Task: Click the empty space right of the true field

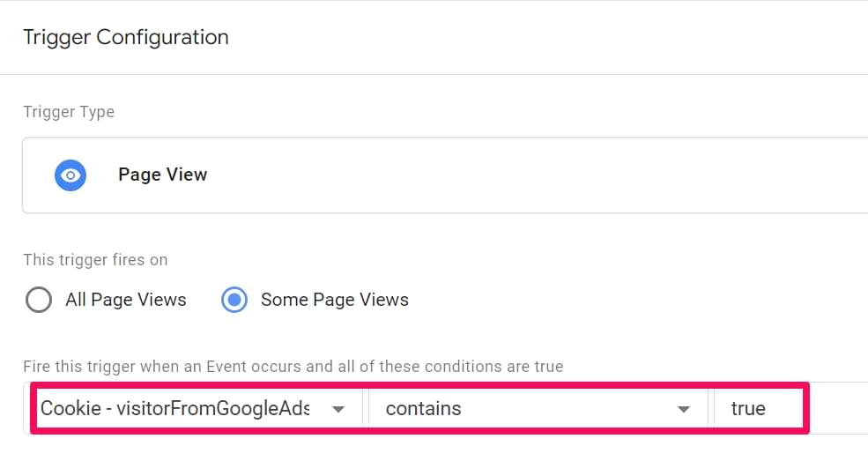Action: click(839, 409)
